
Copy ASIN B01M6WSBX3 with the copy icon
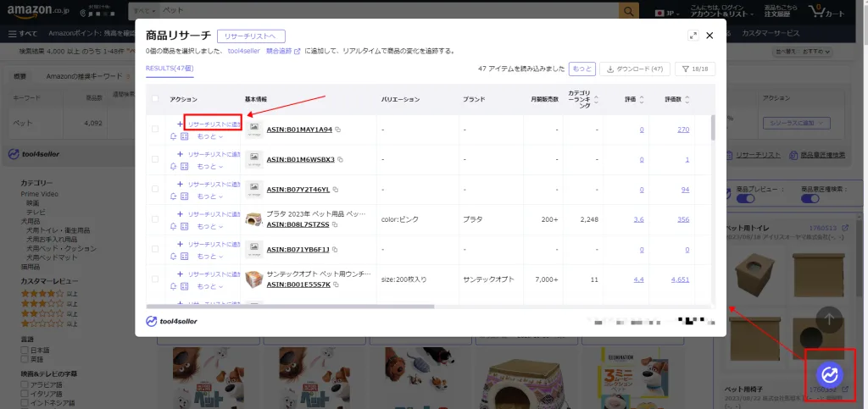pos(341,159)
